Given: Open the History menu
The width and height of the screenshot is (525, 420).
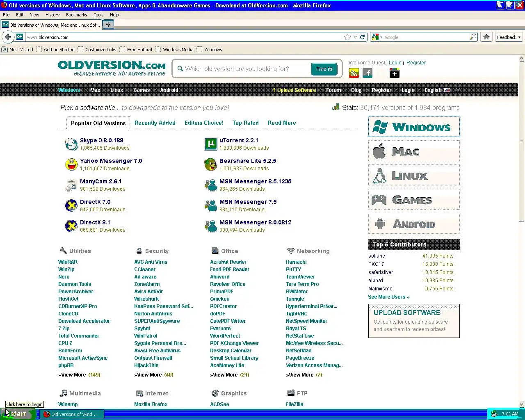Looking at the screenshot, I should pyautogui.click(x=52, y=15).
